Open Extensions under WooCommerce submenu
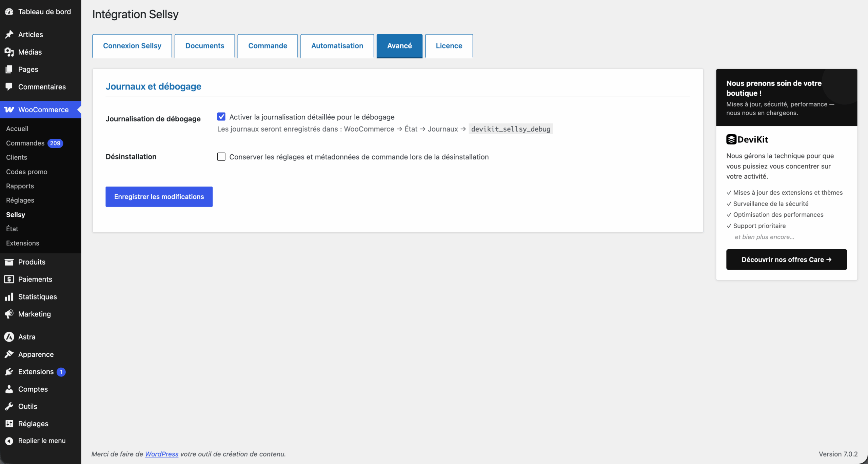Screen dimensions: 868x464 coord(23,243)
